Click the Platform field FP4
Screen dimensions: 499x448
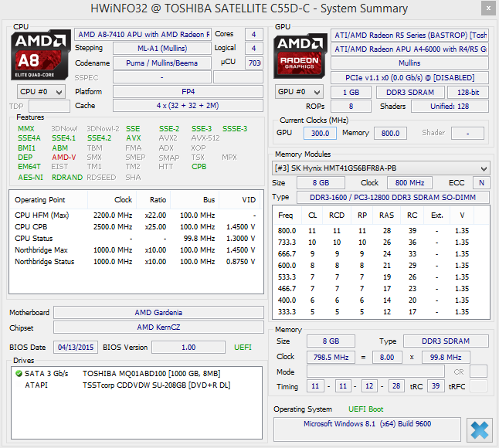point(188,92)
